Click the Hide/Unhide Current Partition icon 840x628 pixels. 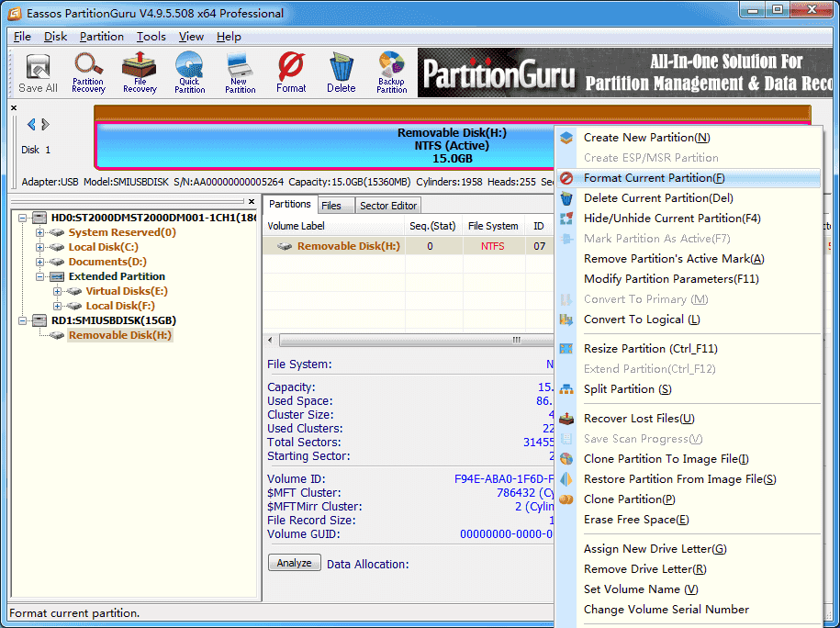point(566,219)
